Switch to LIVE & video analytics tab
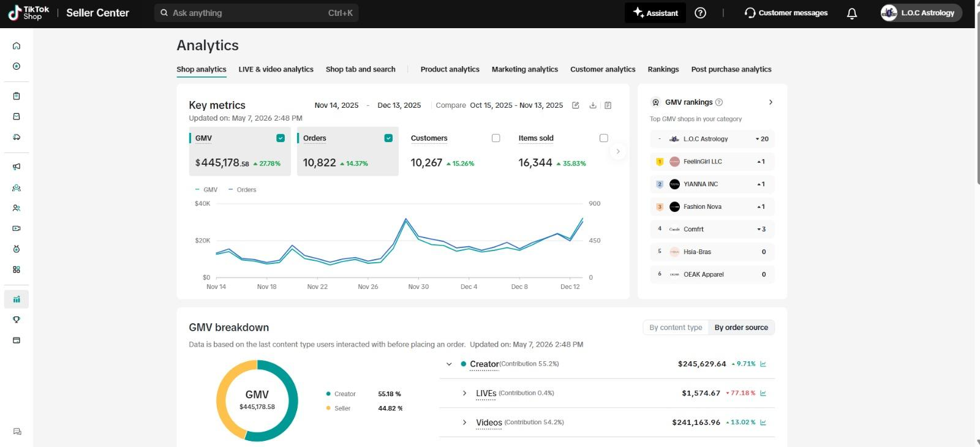980x447 pixels. pyautogui.click(x=276, y=69)
